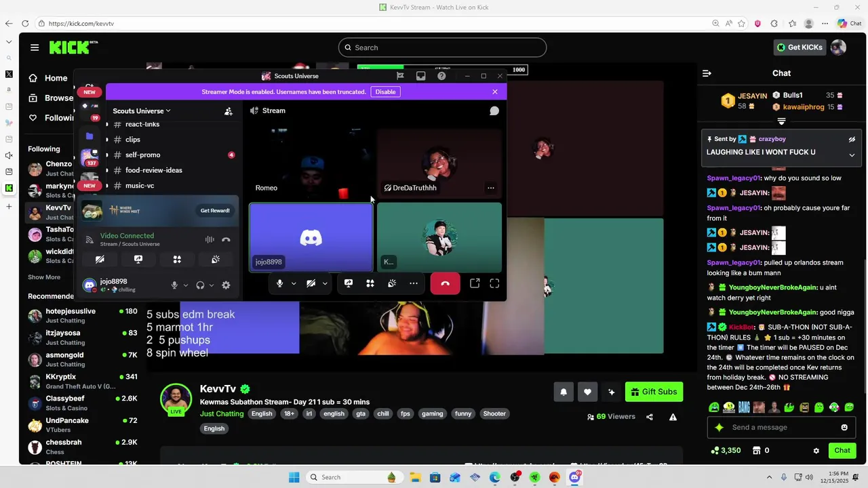The height and width of the screenshot is (488, 868).
Task: Click the Just Chatting category link
Action: tap(222, 413)
